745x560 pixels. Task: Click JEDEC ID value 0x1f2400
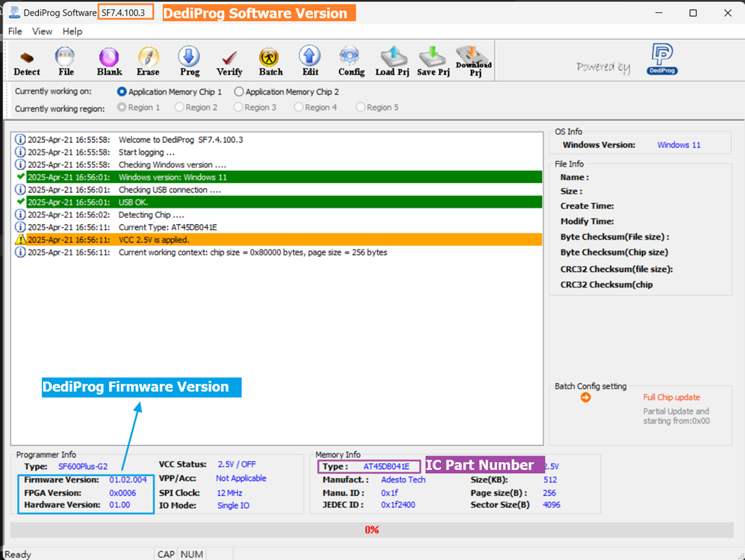(398, 505)
